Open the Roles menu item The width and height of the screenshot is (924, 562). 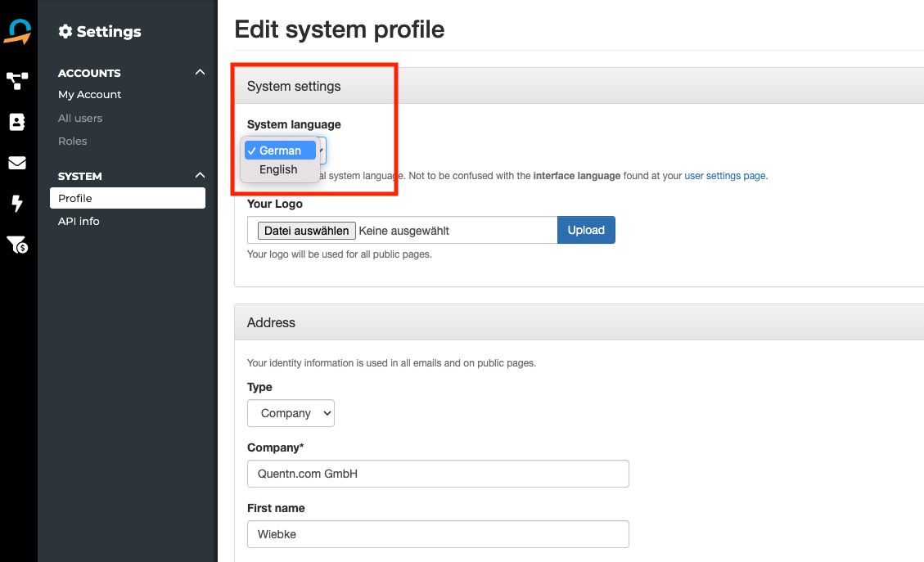coord(72,141)
